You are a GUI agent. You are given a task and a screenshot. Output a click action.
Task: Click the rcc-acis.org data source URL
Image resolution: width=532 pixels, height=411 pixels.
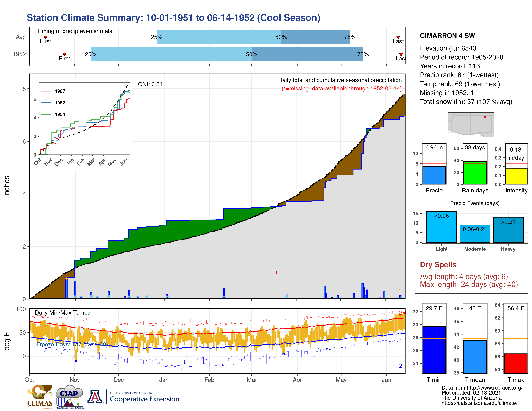[494, 388]
